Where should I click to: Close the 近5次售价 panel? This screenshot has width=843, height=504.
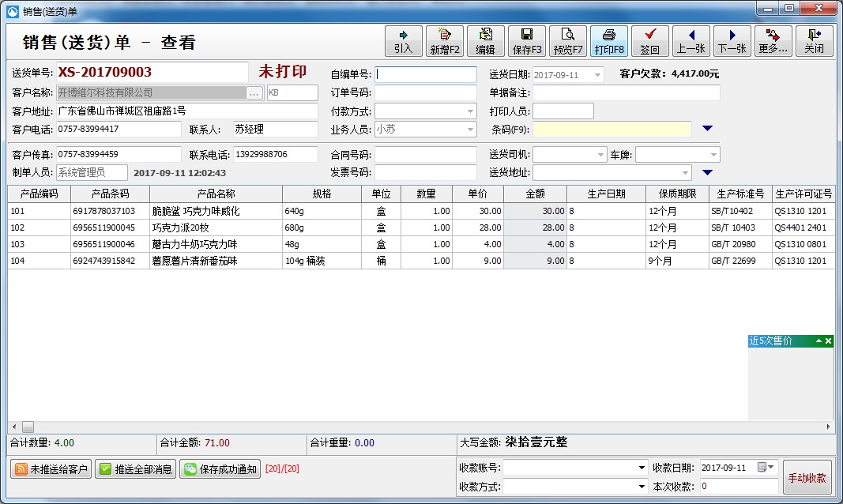click(829, 340)
